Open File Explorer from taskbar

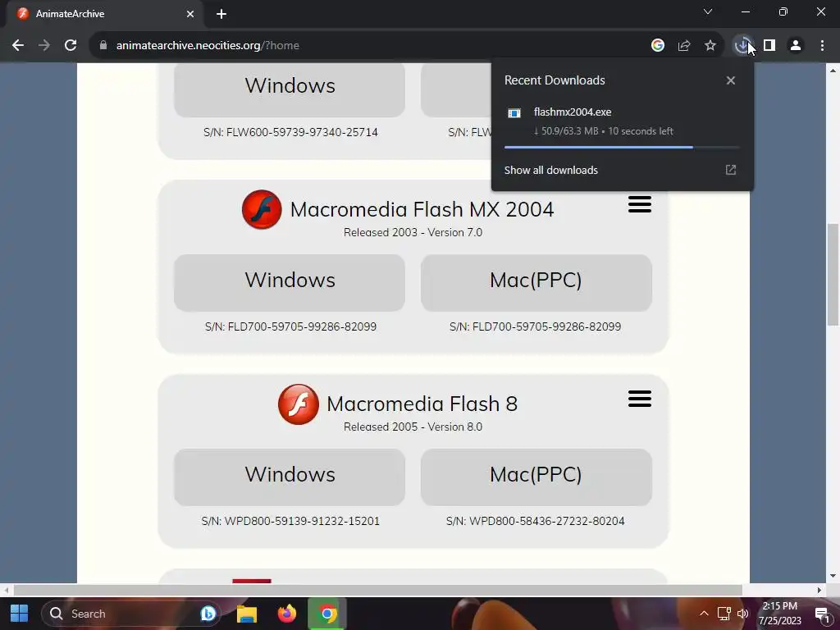[247, 614]
